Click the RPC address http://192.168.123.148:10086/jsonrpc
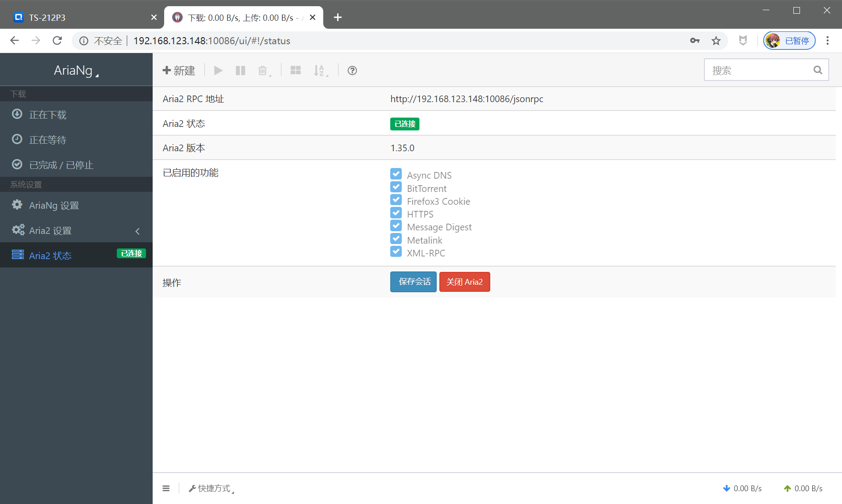Image resolution: width=842 pixels, height=504 pixels. point(467,99)
